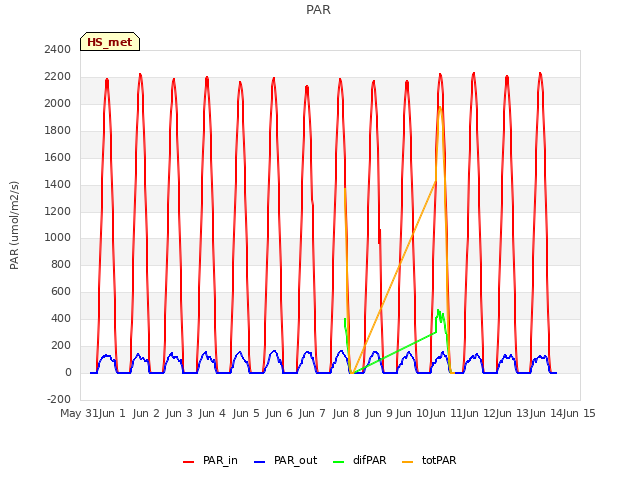
Task: Click the green difPAR legend swatch
Action: pos(339,462)
